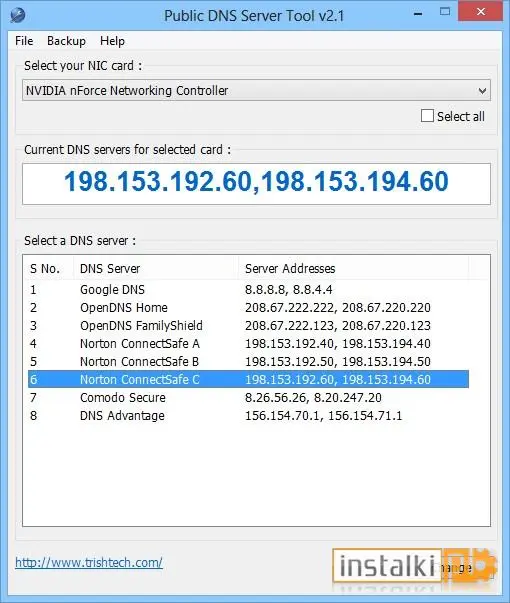Image resolution: width=510 pixels, height=603 pixels.
Task: Click the DNS Server column header
Action: tap(156, 268)
